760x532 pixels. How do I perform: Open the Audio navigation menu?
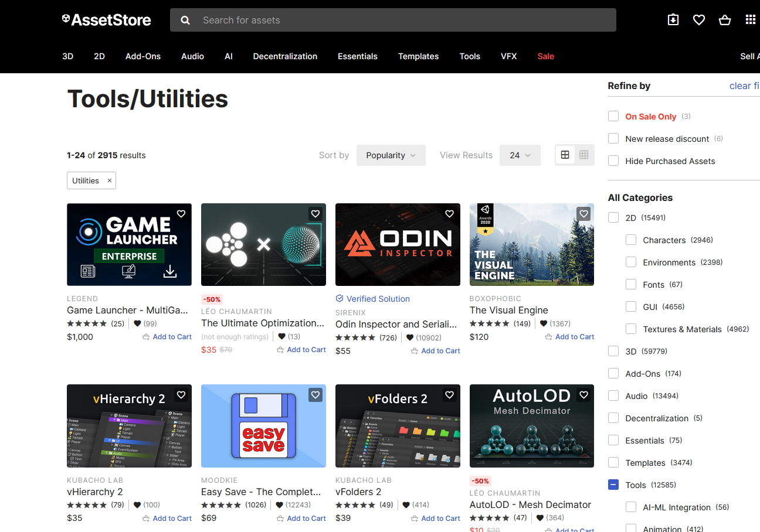coord(192,56)
